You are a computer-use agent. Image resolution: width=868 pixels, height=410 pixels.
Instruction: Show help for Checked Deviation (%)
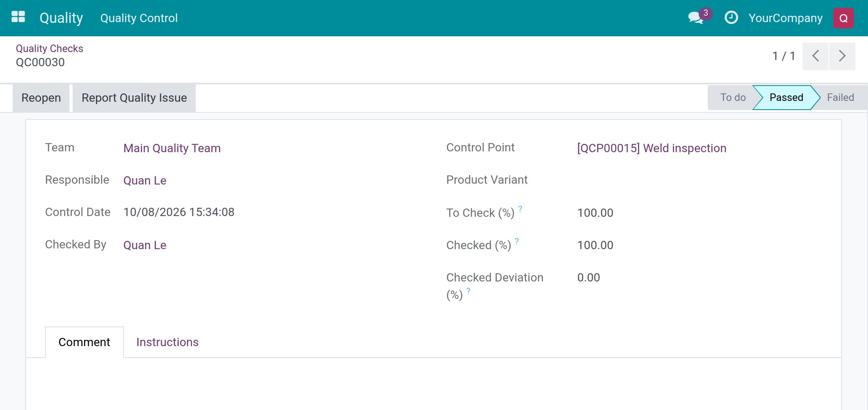[x=468, y=291]
